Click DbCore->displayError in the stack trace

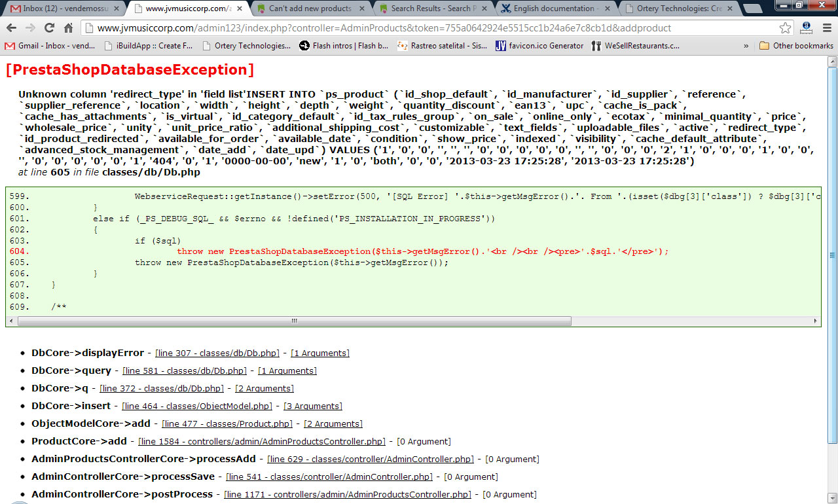coord(88,353)
